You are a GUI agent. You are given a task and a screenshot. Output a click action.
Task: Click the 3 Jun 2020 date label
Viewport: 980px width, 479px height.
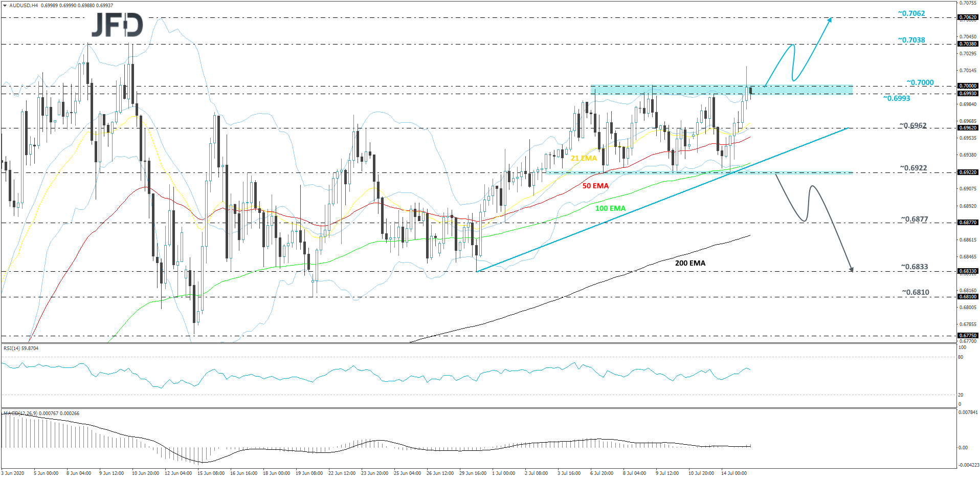[13, 473]
